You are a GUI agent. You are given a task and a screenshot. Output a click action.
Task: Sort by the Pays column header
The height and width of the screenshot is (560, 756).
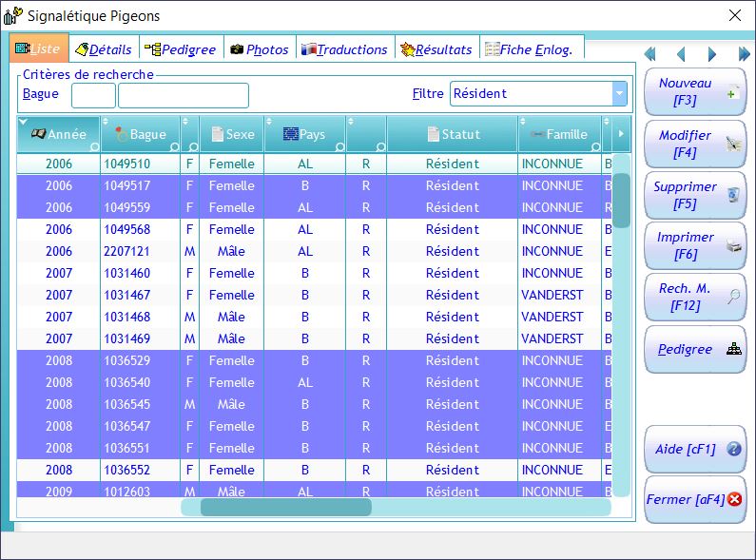click(304, 134)
